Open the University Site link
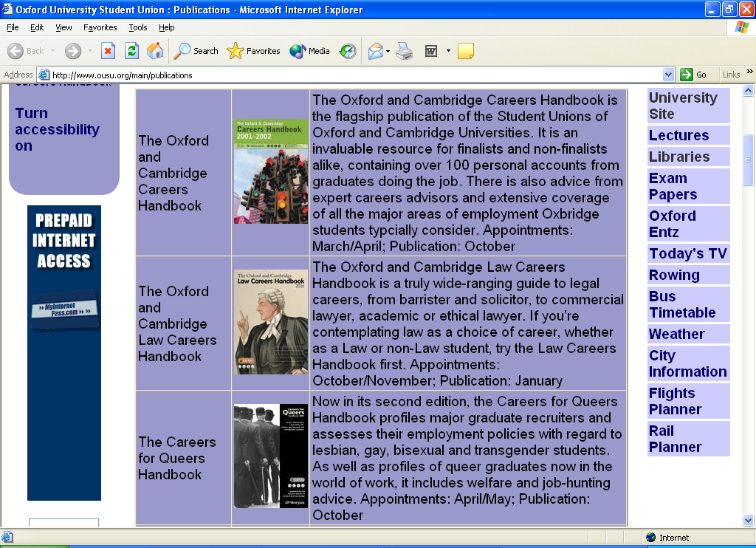This screenshot has width=756, height=548. [688, 106]
